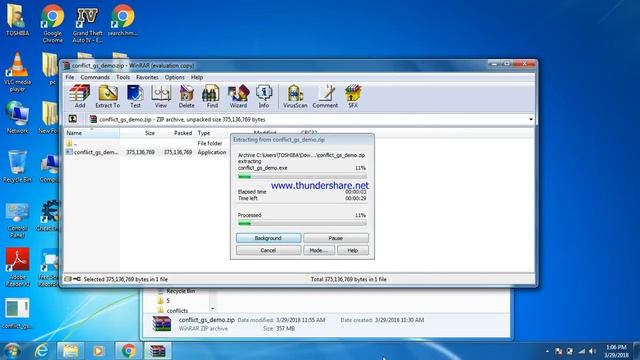Open the Recycle Bin desktop icon

click(x=17, y=167)
